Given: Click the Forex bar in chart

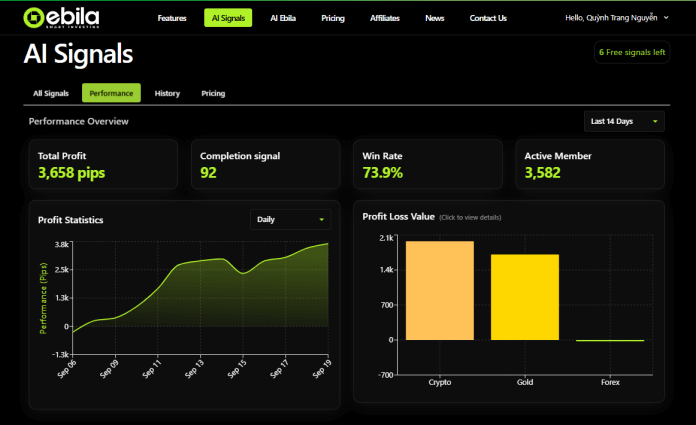Looking at the screenshot, I should [x=610, y=340].
